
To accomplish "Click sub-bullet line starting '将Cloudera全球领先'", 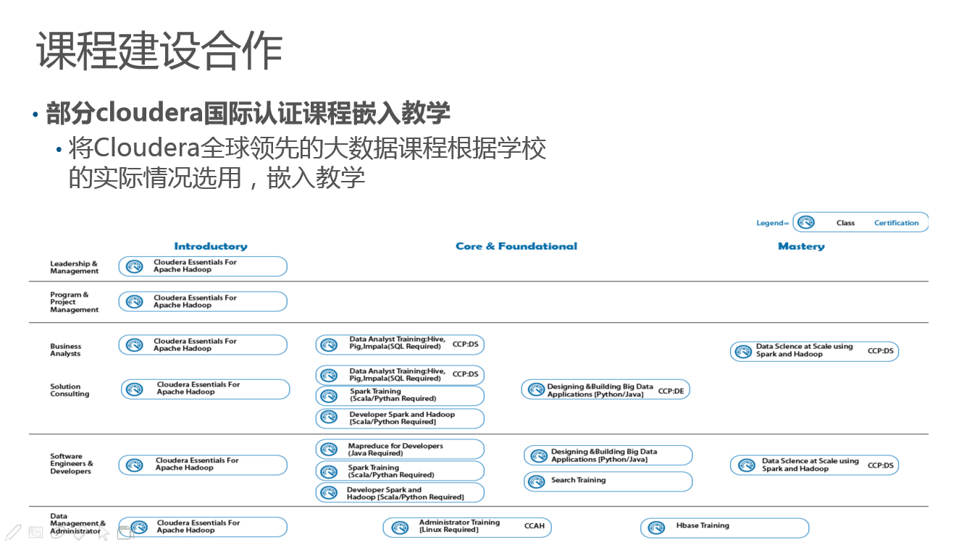I will click(307, 148).
